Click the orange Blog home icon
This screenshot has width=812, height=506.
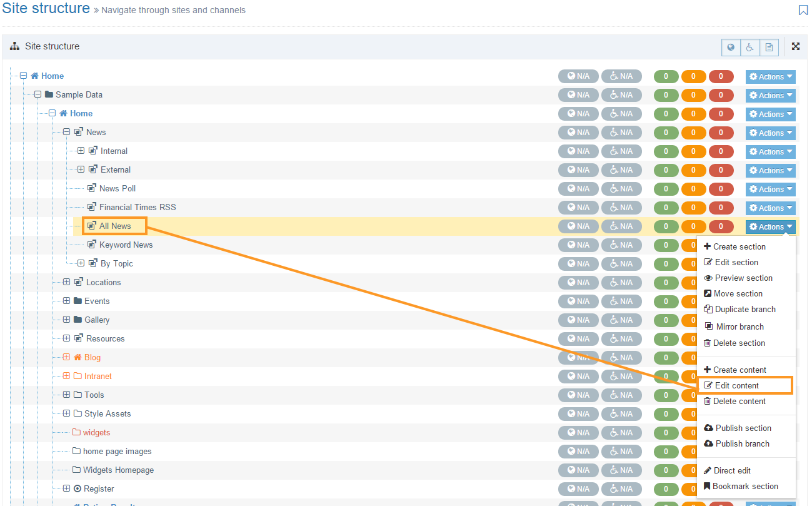78,357
